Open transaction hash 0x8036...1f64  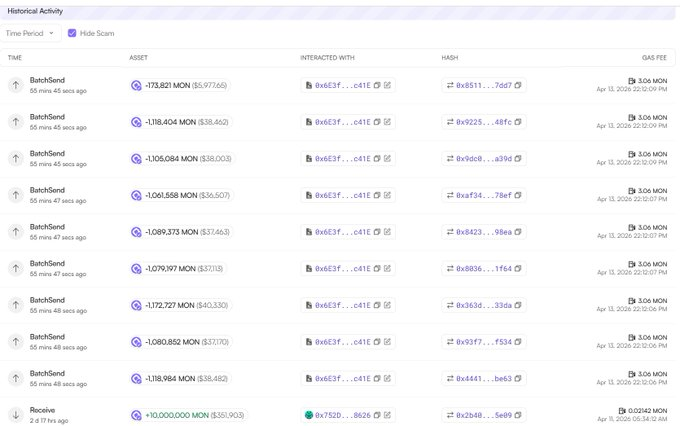tap(484, 269)
